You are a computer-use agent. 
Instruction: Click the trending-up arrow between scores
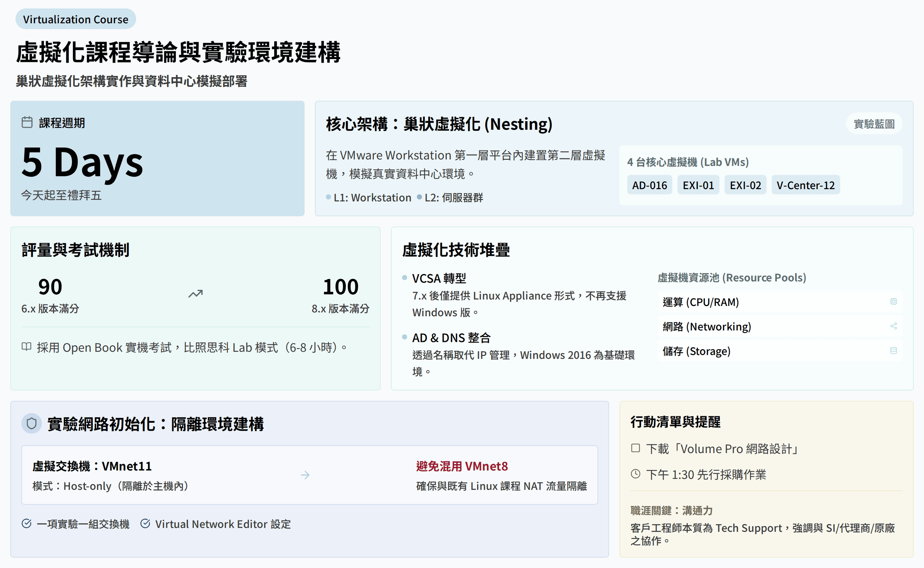click(195, 294)
